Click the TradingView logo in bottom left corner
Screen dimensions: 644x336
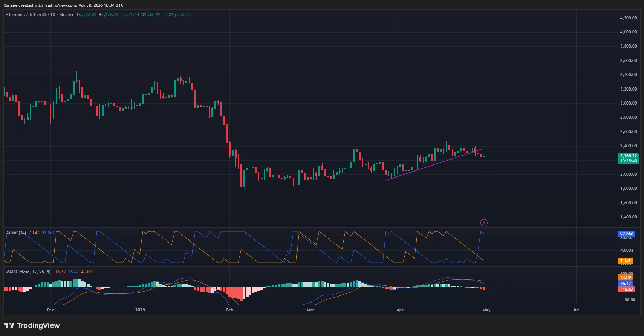point(32,325)
